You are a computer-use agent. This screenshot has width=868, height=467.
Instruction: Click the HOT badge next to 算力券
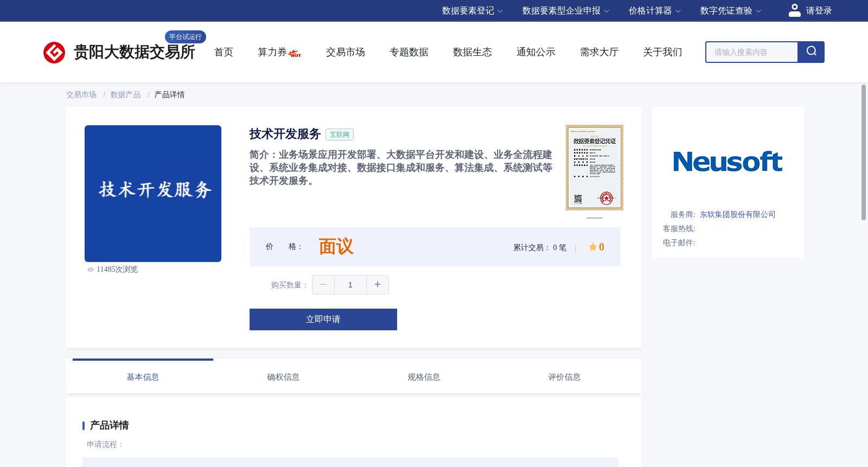coord(295,54)
